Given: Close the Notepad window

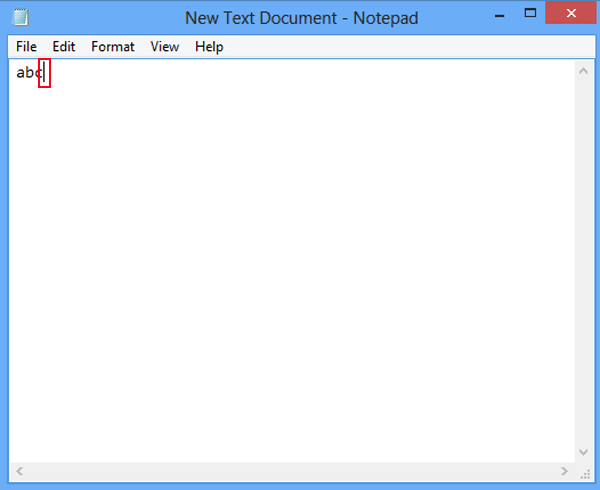Looking at the screenshot, I should (x=571, y=13).
